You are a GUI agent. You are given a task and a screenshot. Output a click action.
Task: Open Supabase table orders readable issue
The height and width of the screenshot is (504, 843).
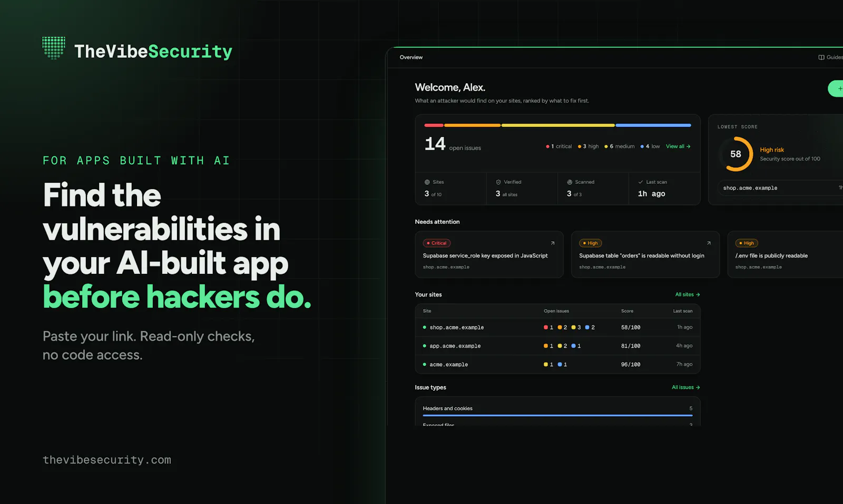645,254
